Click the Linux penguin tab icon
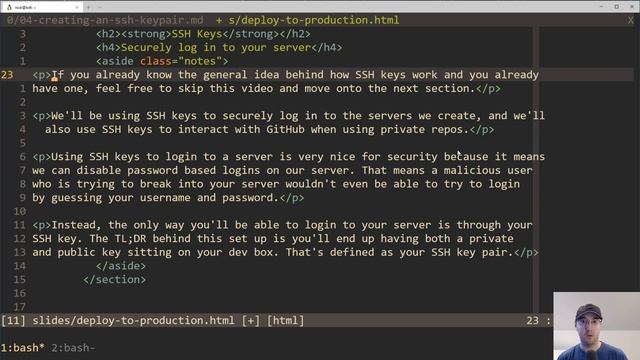Viewport: 640px width, 360px height. pos(9,7)
